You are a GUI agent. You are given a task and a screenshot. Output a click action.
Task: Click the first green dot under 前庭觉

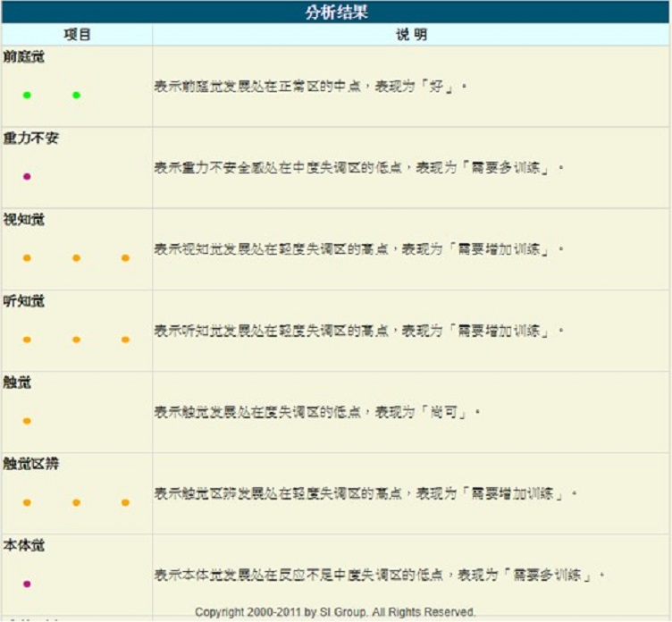[27, 95]
